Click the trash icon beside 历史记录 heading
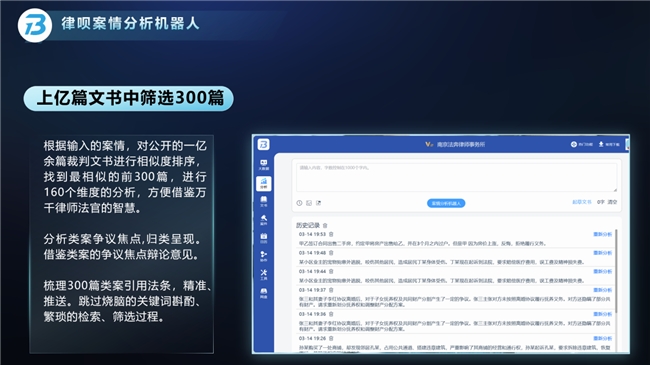650x365 pixels. tap(325, 225)
